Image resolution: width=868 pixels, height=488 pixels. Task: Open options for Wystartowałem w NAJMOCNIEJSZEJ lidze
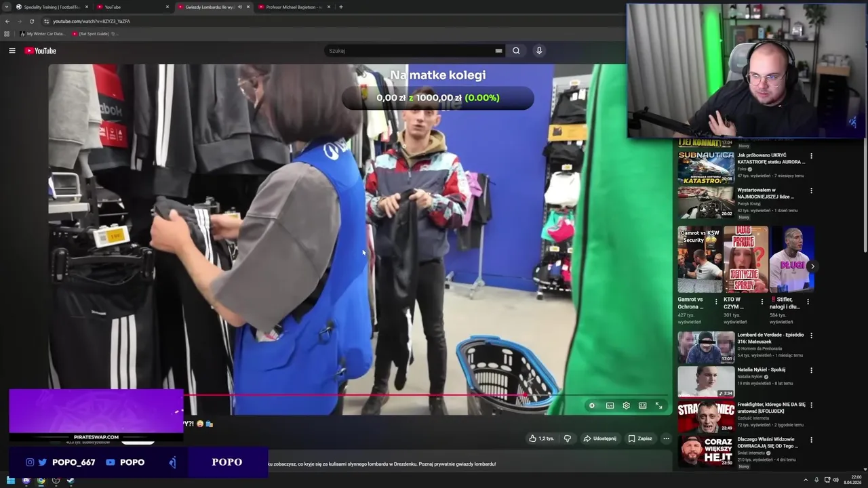[x=811, y=191]
